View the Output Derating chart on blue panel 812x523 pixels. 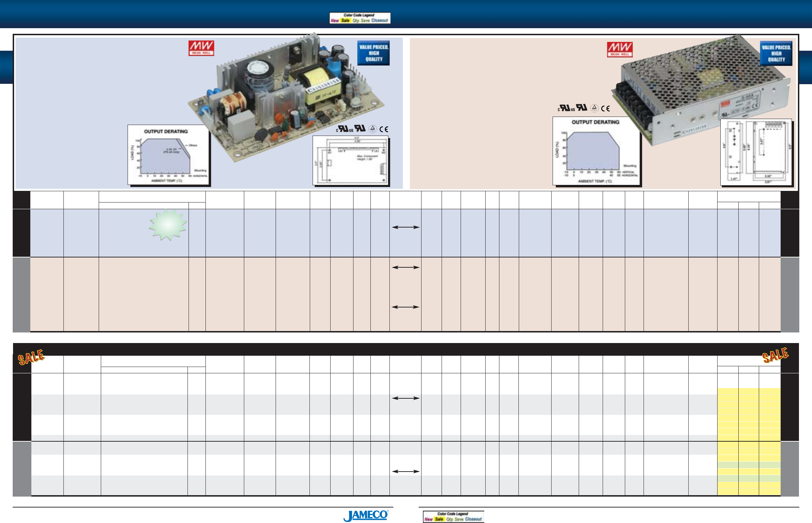[x=168, y=155]
